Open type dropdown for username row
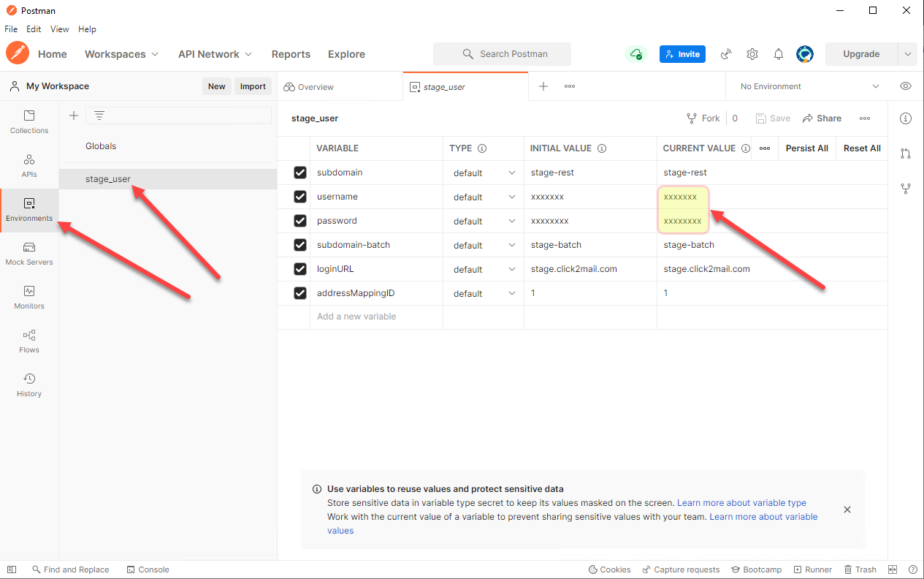Screen dimensions: 924x579 484,197
